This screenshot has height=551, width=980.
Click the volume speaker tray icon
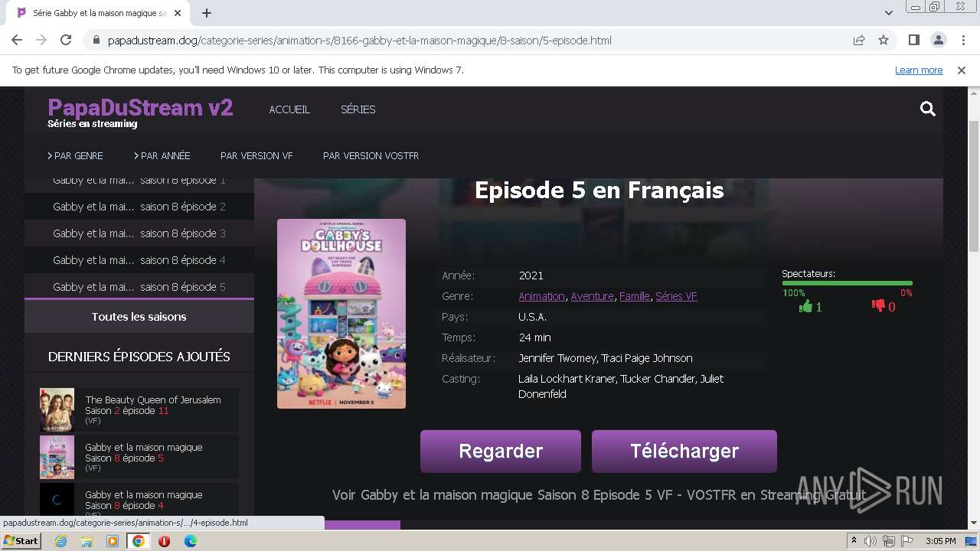pyautogui.click(x=871, y=541)
